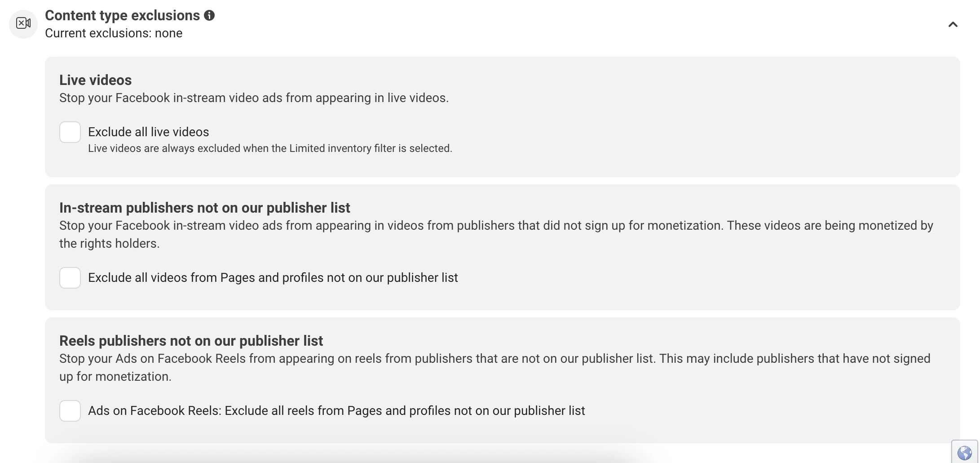Click the Content type exclusions title

tap(122, 15)
